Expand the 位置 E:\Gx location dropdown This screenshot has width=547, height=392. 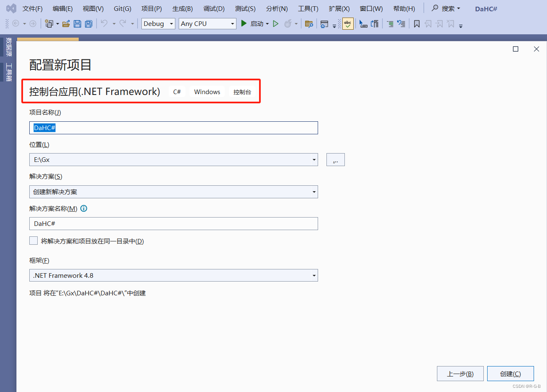click(314, 160)
